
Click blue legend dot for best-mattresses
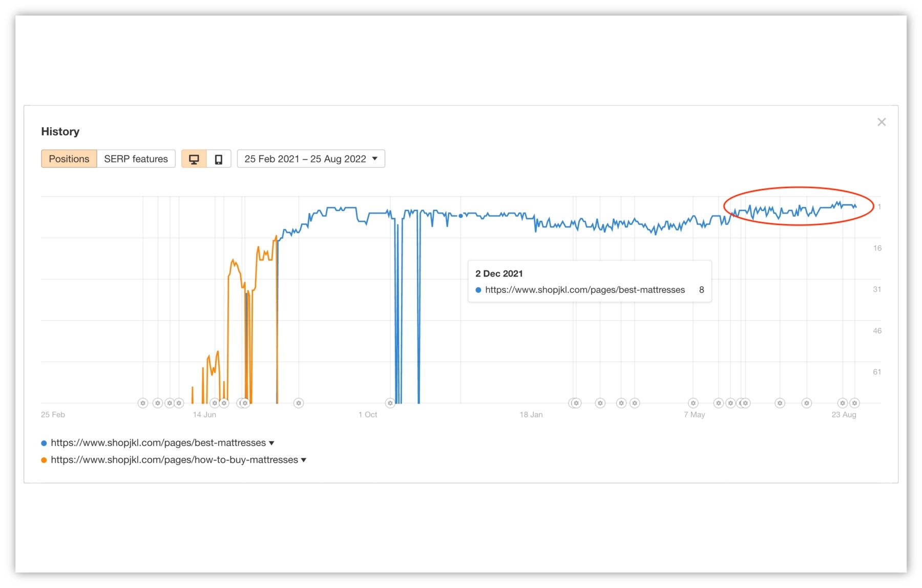[44, 443]
